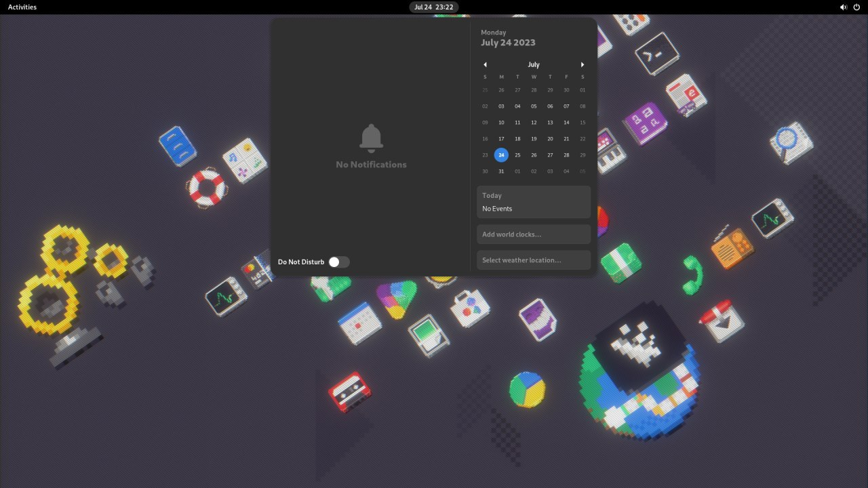
Task: Toggle the Do Not Disturb switch
Action: coord(338,262)
